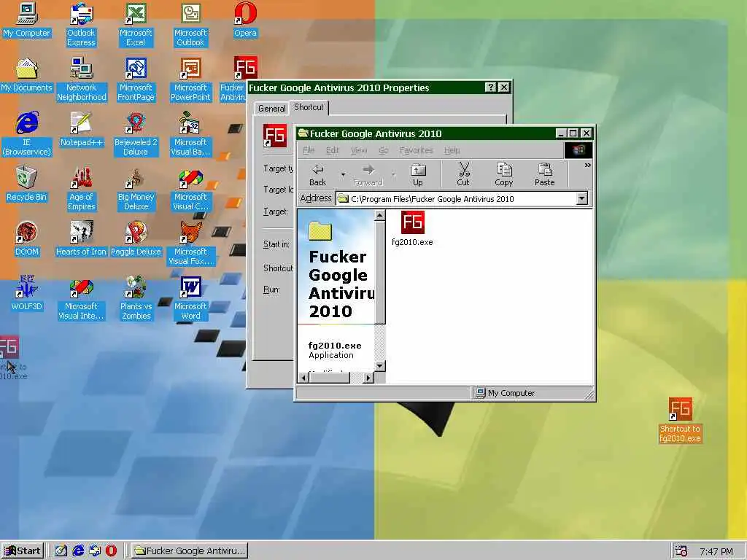
Task: Select the Bejeweled 2 Deluxe shortcut
Action: [136, 134]
